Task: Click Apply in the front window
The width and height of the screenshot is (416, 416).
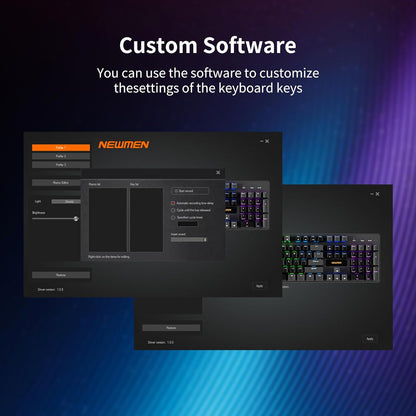Action: tap(259, 286)
